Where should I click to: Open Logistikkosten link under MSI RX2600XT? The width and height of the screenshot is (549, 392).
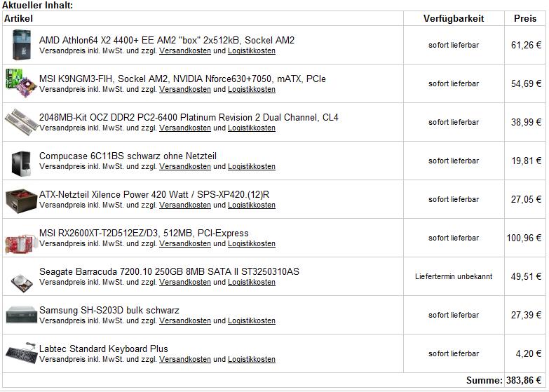[x=252, y=243]
